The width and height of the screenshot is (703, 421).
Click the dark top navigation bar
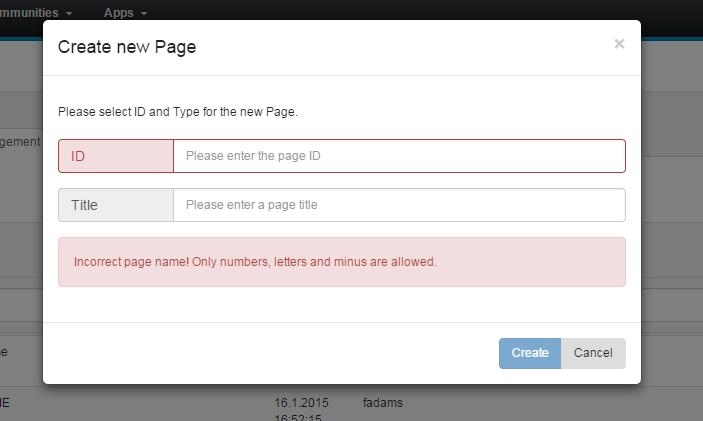[400, 10]
